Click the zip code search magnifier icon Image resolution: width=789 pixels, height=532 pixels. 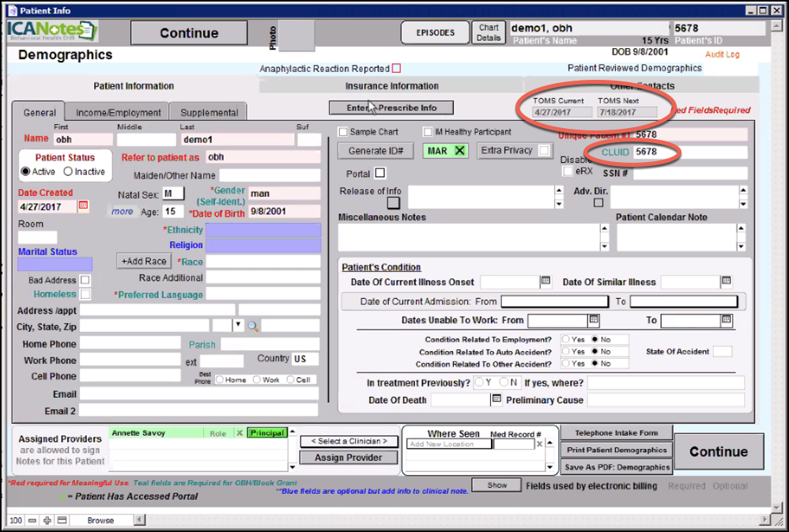click(x=253, y=326)
